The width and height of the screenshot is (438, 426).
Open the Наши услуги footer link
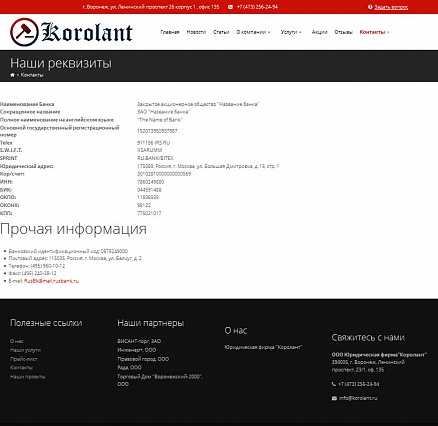(25, 350)
